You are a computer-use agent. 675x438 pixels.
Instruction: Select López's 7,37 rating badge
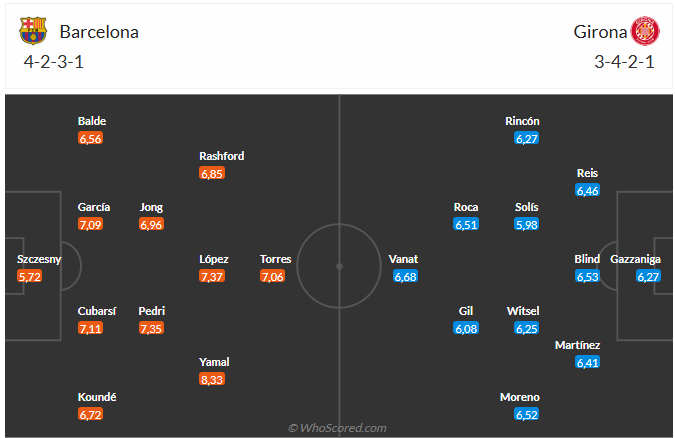[x=212, y=276]
